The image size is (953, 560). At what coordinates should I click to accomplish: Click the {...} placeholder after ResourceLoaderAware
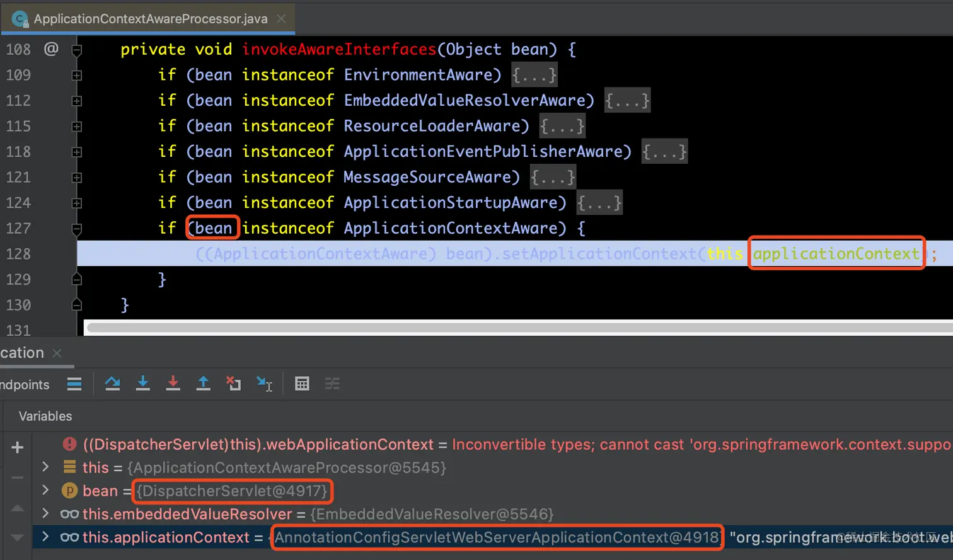click(x=562, y=126)
